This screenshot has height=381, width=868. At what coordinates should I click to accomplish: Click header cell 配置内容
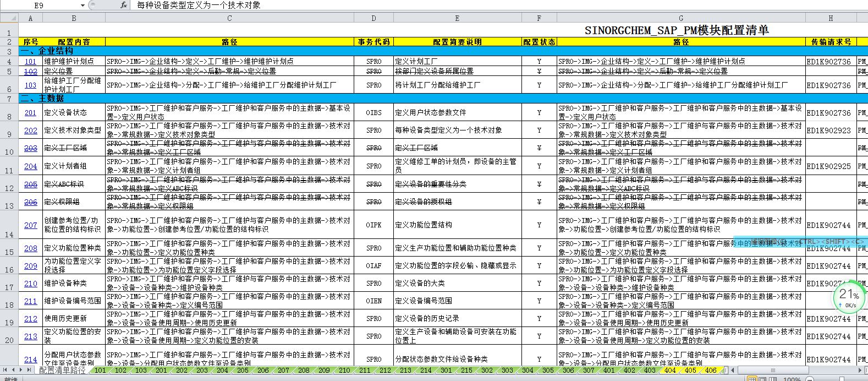click(x=74, y=42)
